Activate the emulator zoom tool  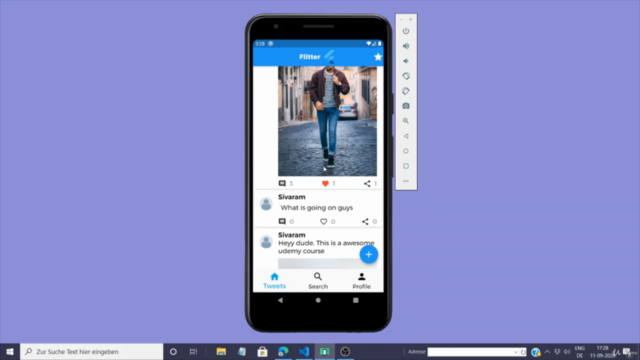point(406,121)
